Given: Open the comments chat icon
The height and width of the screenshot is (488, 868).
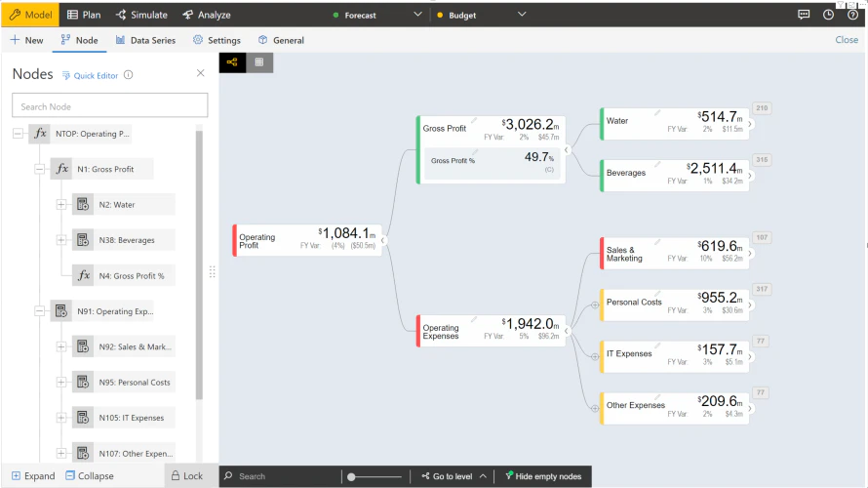Looking at the screenshot, I should (x=804, y=15).
